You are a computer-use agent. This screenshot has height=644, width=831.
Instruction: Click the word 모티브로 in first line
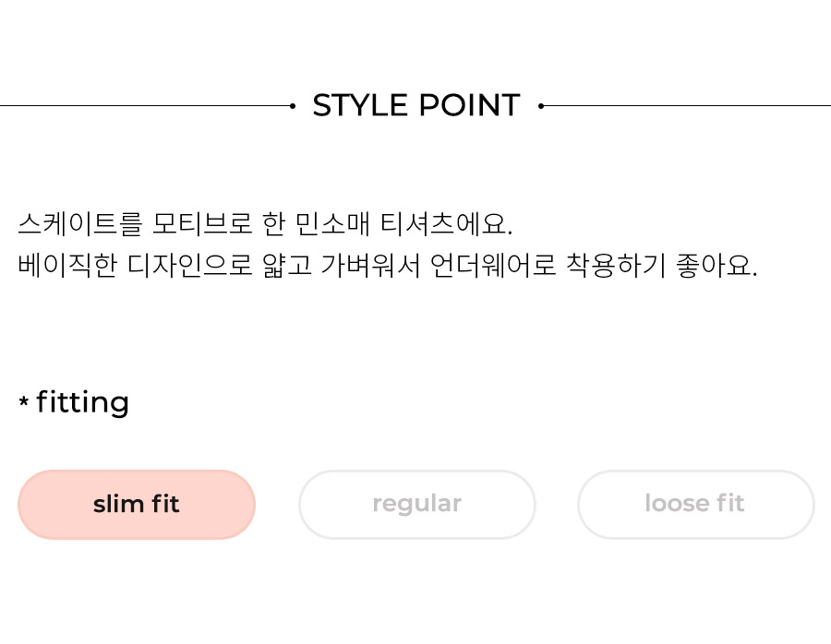(x=202, y=223)
